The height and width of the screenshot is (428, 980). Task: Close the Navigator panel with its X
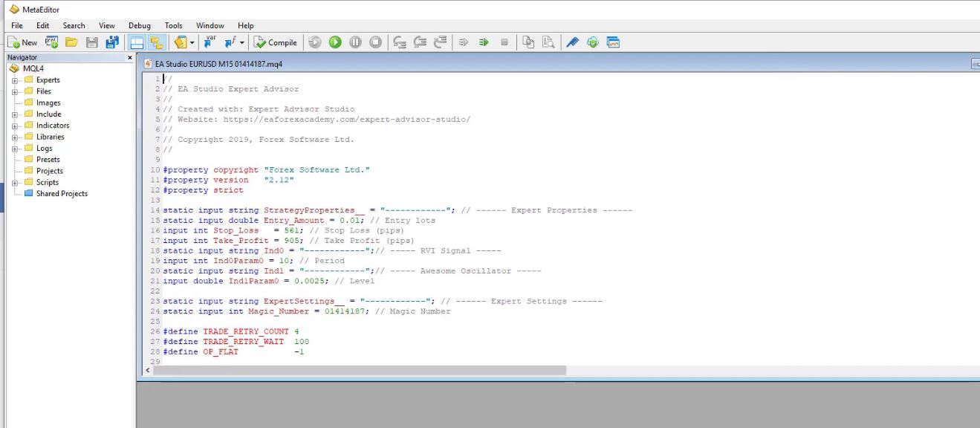[x=130, y=57]
